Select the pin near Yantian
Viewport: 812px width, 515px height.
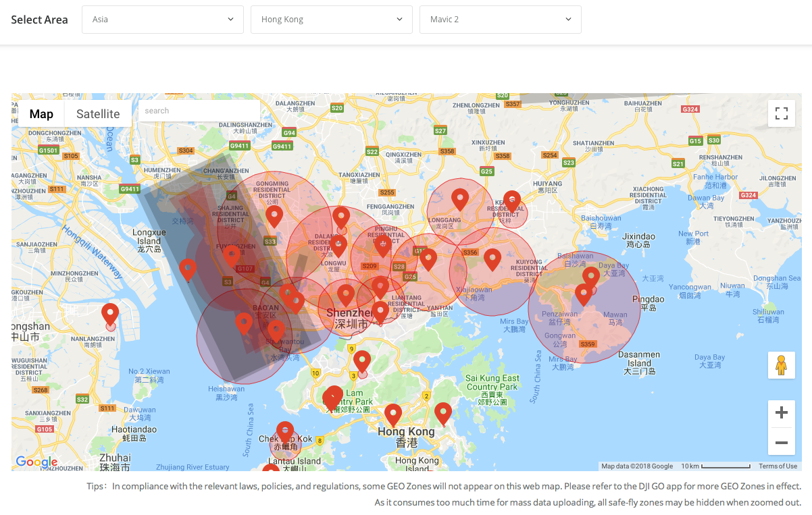(x=428, y=260)
